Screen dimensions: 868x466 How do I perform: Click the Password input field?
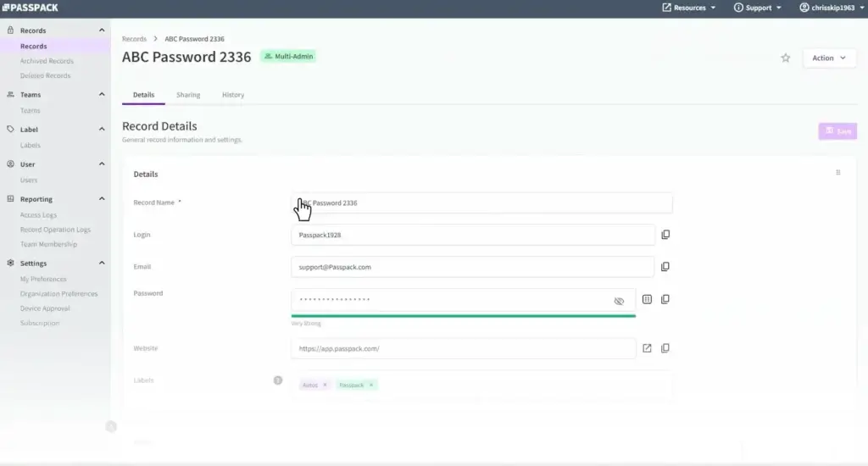click(x=464, y=300)
